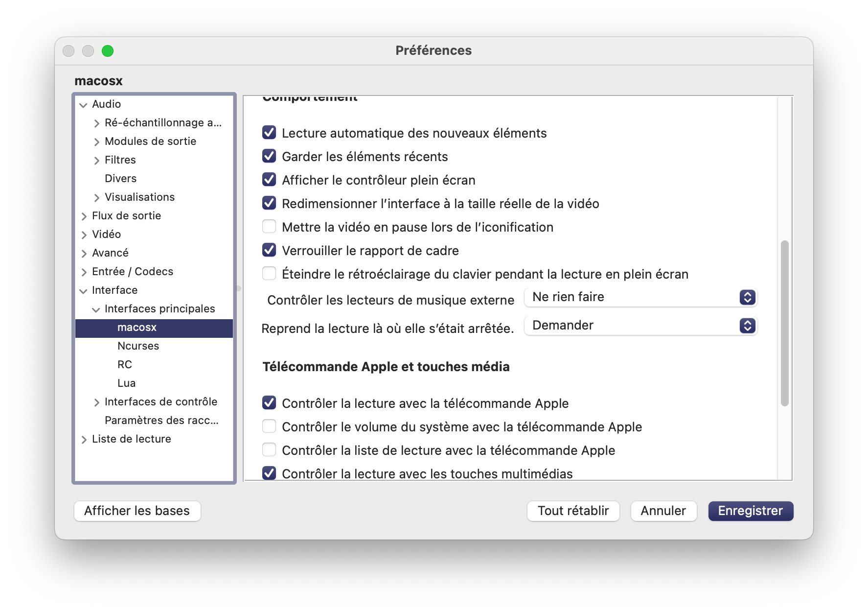Select Vidéo label in the tree
868x612 pixels.
click(x=106, y=234)
